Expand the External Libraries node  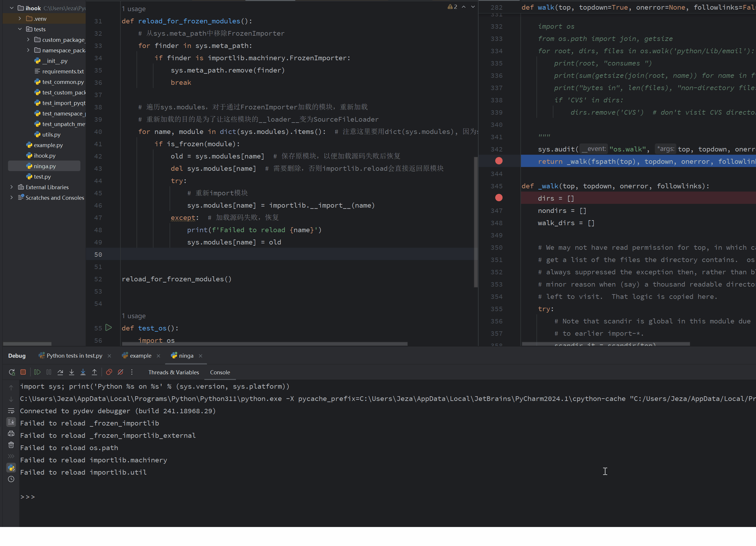(11, 187)
